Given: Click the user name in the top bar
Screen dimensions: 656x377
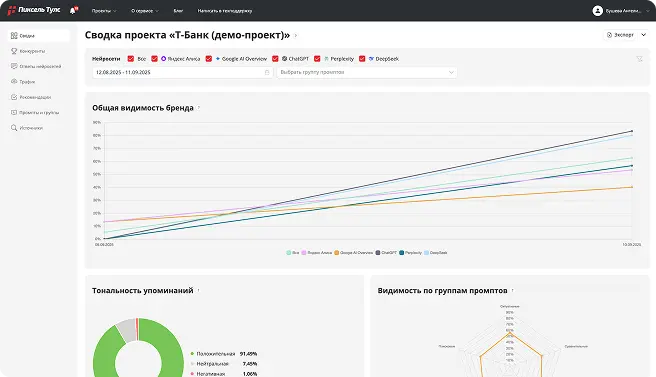Looking at the screenshot, I should click(x=623, y=11).
